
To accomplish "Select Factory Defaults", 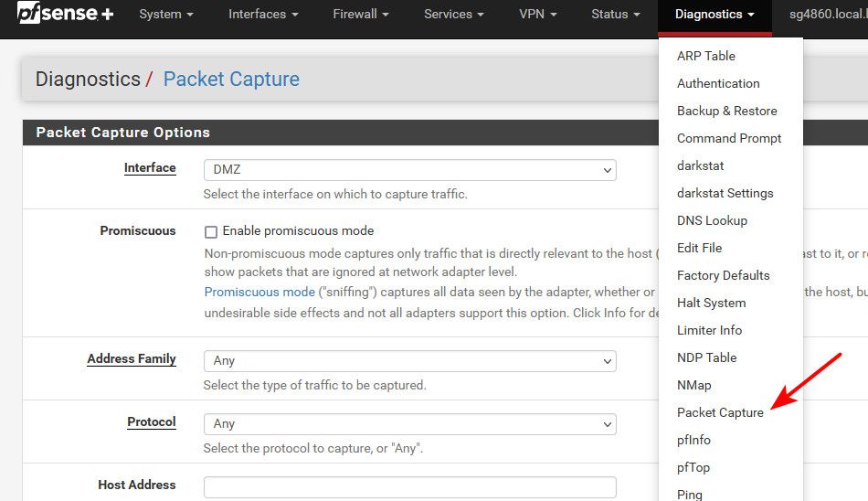I will point(723,275).
